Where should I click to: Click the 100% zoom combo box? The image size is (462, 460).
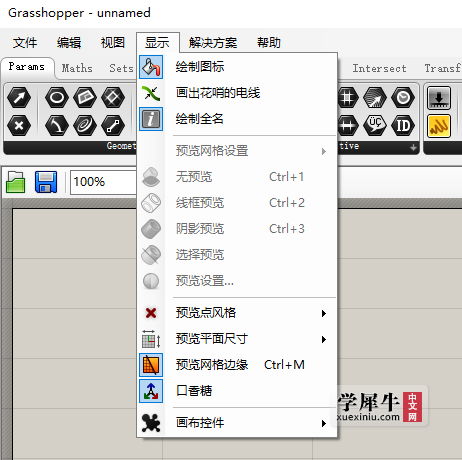pos(103,182)
